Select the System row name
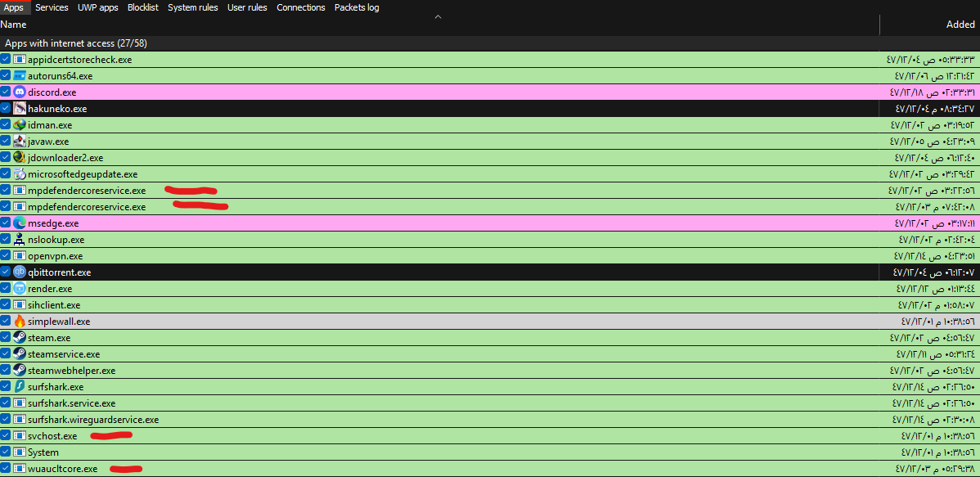The image size is (980, 477). click(x=43, y=452)
